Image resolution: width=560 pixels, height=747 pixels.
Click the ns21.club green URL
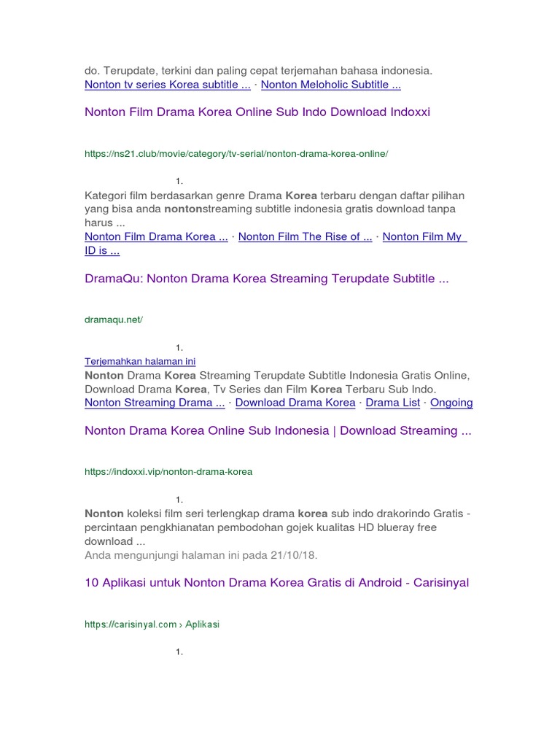[236, 154]
